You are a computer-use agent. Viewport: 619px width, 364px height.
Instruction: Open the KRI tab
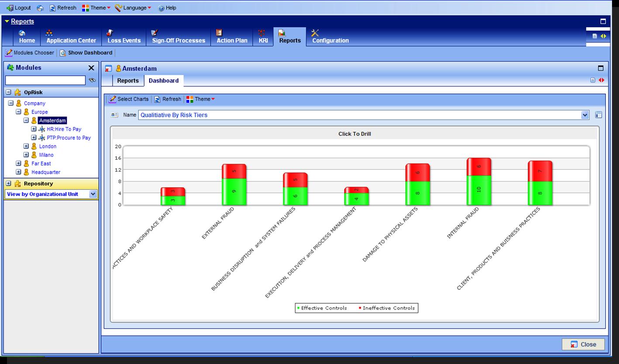(263, 37)
